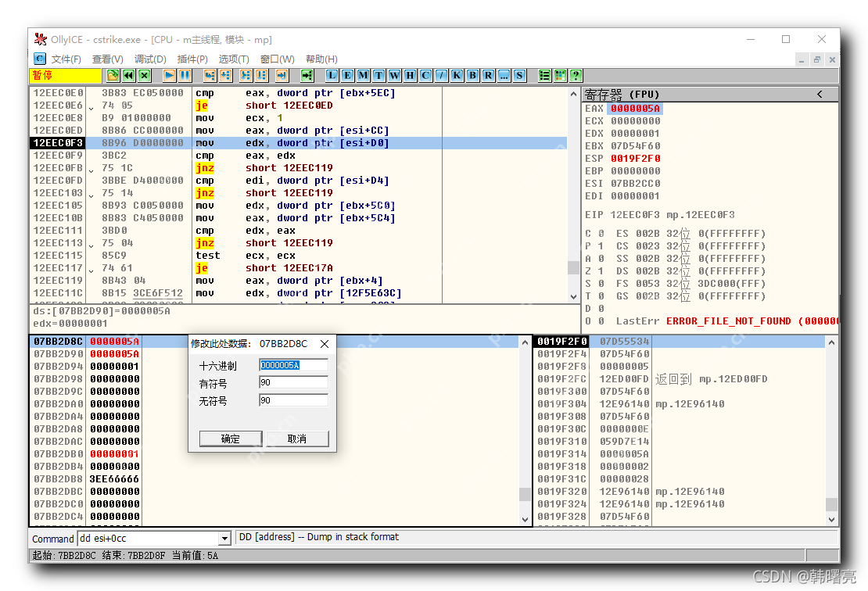Open the CPU window via the C icon
868x591 pixels.
click(x=425, y=75)
